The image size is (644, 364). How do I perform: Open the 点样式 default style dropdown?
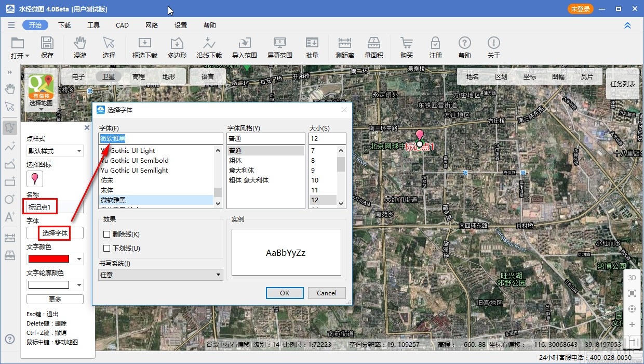55,151
